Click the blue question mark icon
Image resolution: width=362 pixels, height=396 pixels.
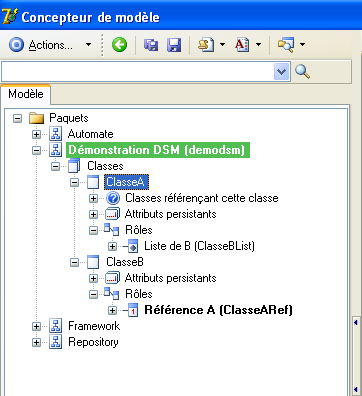113,198
